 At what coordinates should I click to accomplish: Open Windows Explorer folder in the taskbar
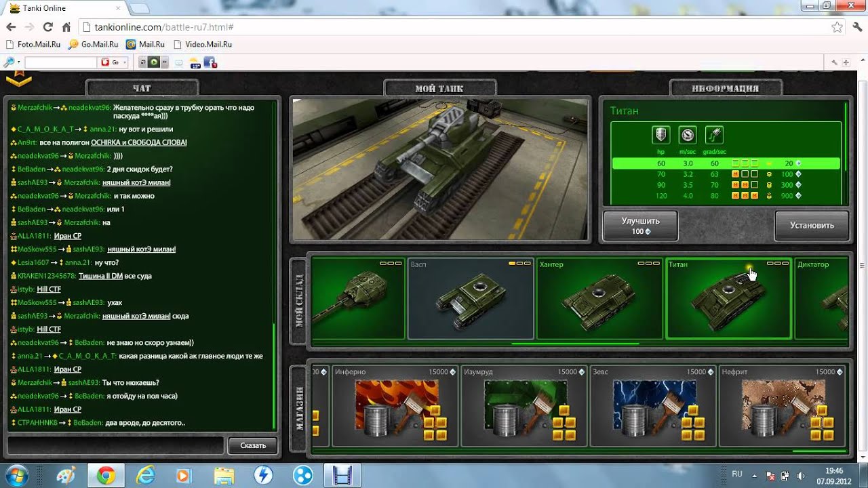224,476
